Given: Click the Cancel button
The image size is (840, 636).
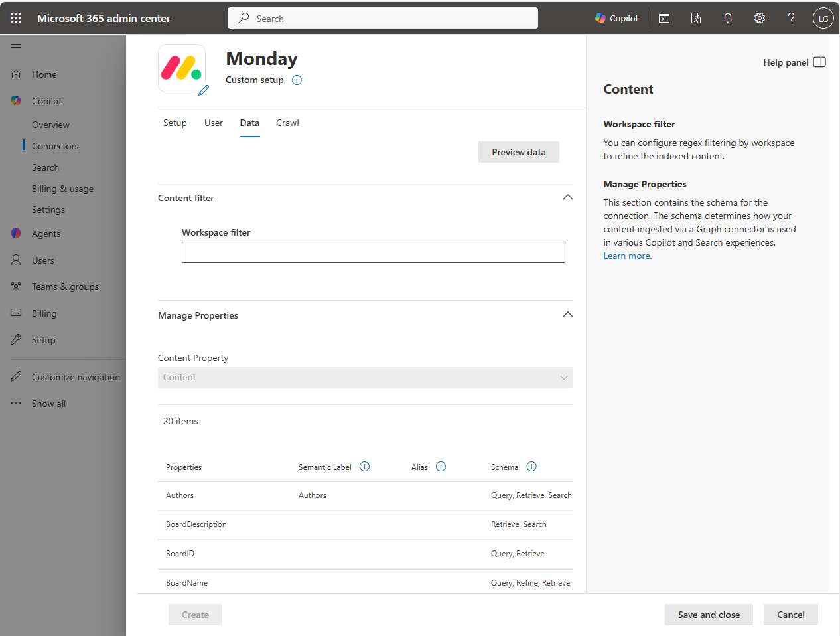Looking at the screenshot, I should (791, 615).
